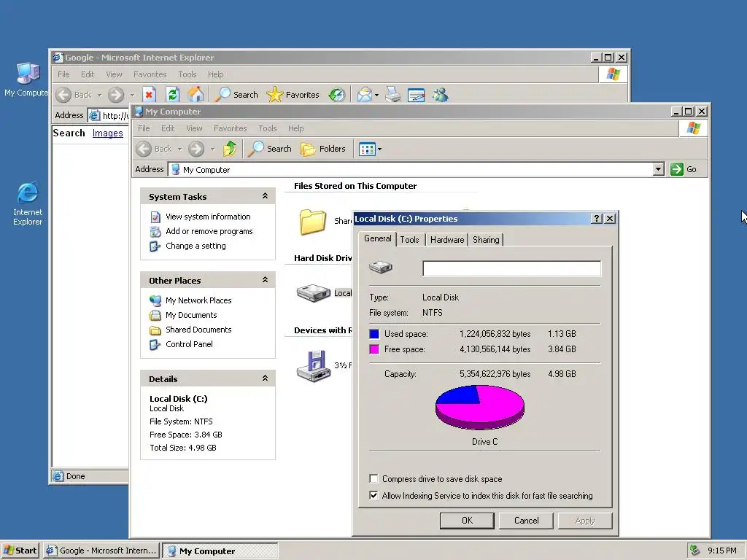Toggle Folders pane in My Computer
This screenshot has width=747, height=560.
click(x=323, y=149)
